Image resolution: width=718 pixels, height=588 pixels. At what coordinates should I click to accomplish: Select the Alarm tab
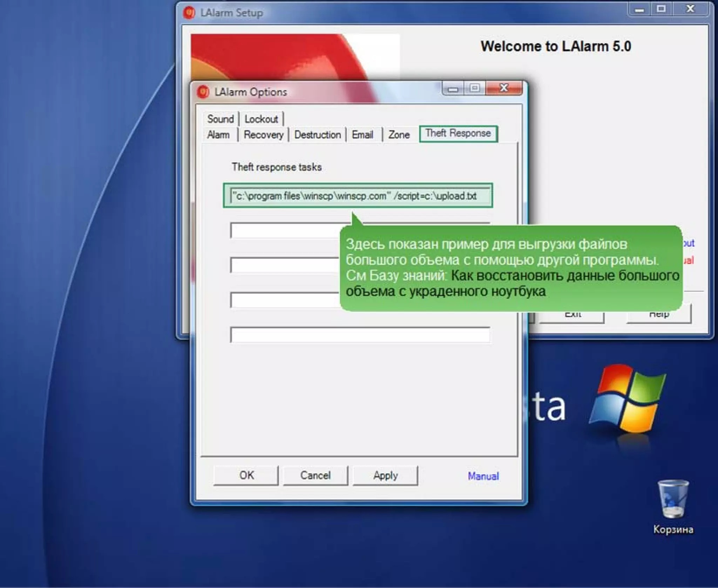(218, 135)
